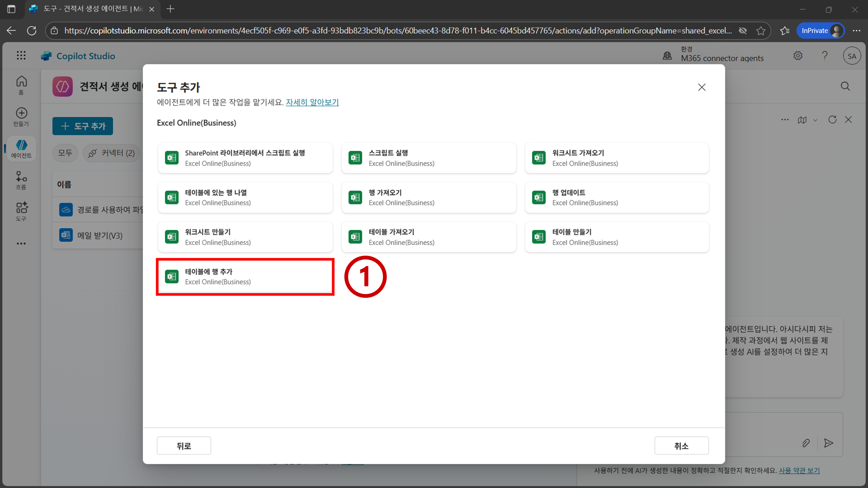Click the Home icon in left sidebar
868x488 pixels.
(21, 85)
